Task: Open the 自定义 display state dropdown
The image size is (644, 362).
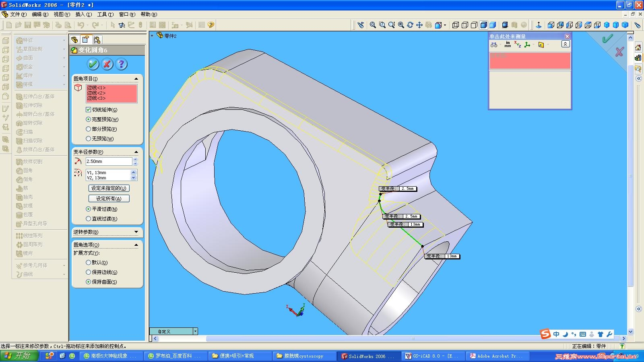Action: pos(195,331)
